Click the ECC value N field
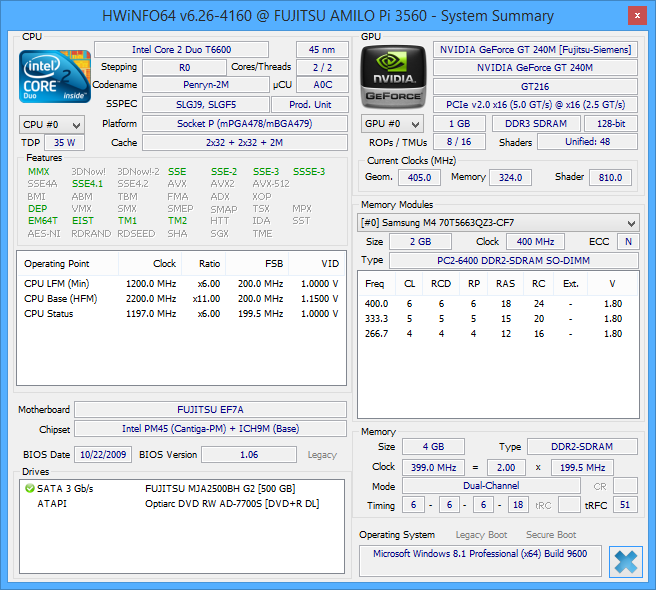This screenshot has width=656, height=590. coord(628,241)
